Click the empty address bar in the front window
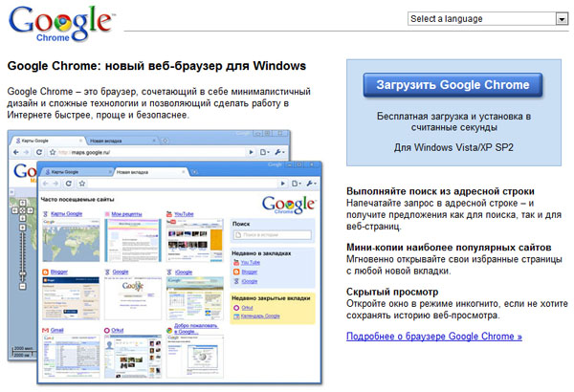The image size is (574, 392). click(183, 184)
